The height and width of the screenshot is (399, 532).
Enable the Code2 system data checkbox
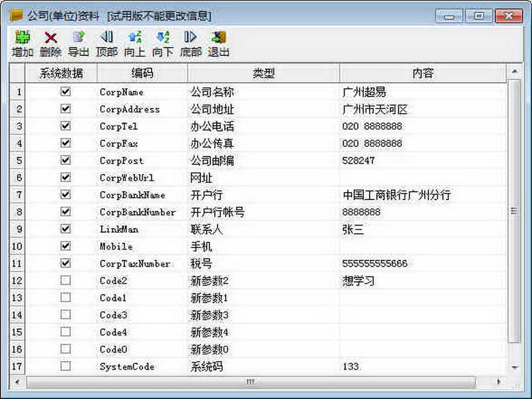tap(65, 281)
